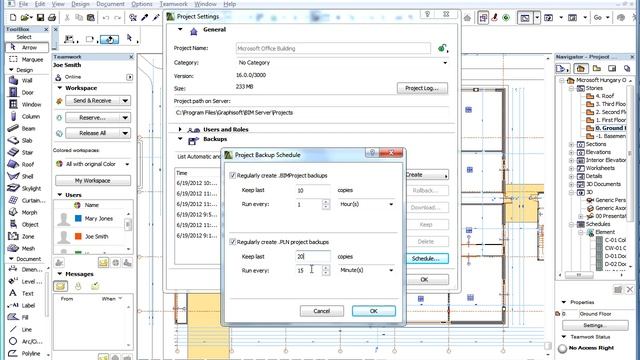Click the stepper on BIMProject Run every
Screen dimensions: 640x360
(326, 204)
